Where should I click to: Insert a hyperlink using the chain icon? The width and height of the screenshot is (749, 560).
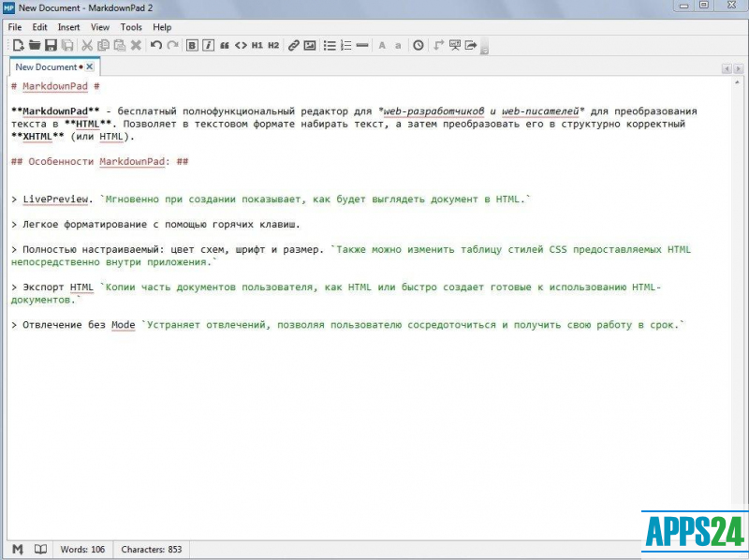(x=293, y=45)
